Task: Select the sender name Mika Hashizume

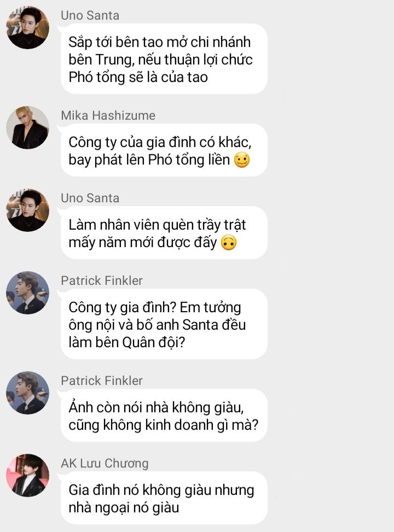Action: (108, 115)
